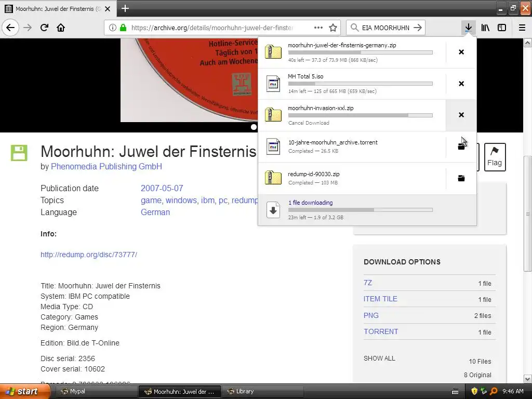Image resolution: width=532 pixels, height=399 pixels.
Task: Expand the ITEM TILE download option
Action: [380, 299]
